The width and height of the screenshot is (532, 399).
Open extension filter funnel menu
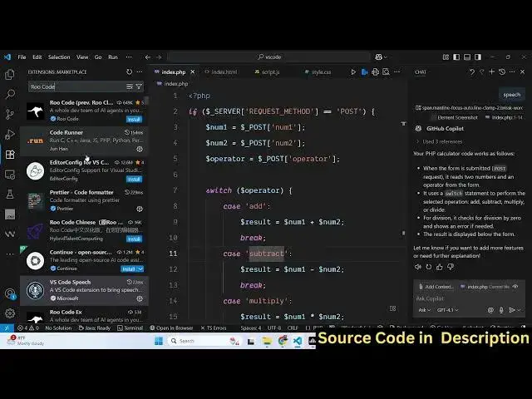point(139,86)
